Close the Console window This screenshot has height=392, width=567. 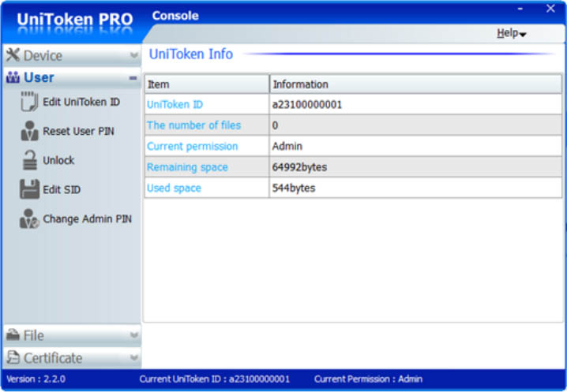coord(550,9)
